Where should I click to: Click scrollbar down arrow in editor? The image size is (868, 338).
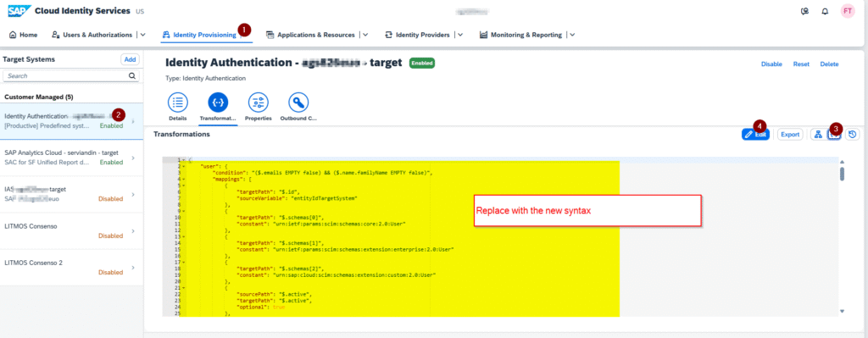(842, 311)
